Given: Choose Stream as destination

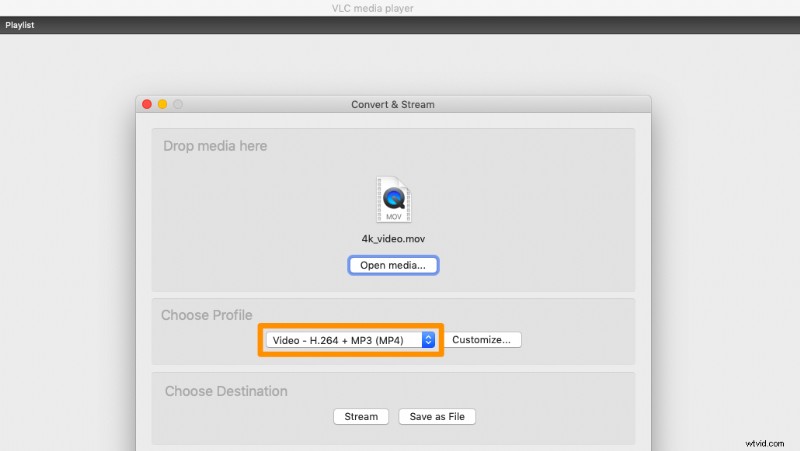Looking at the screenshot, I should 361,416.
